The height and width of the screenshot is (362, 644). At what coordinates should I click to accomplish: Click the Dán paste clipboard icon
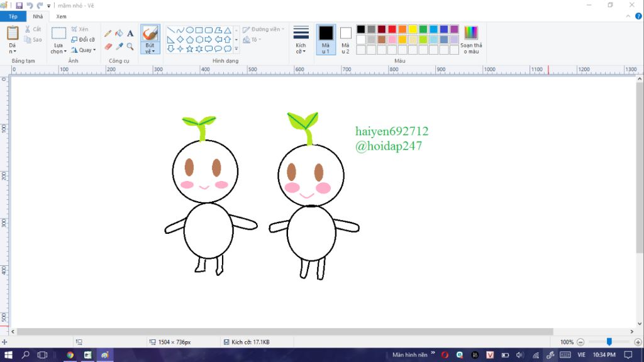click(x=13, y=34)
